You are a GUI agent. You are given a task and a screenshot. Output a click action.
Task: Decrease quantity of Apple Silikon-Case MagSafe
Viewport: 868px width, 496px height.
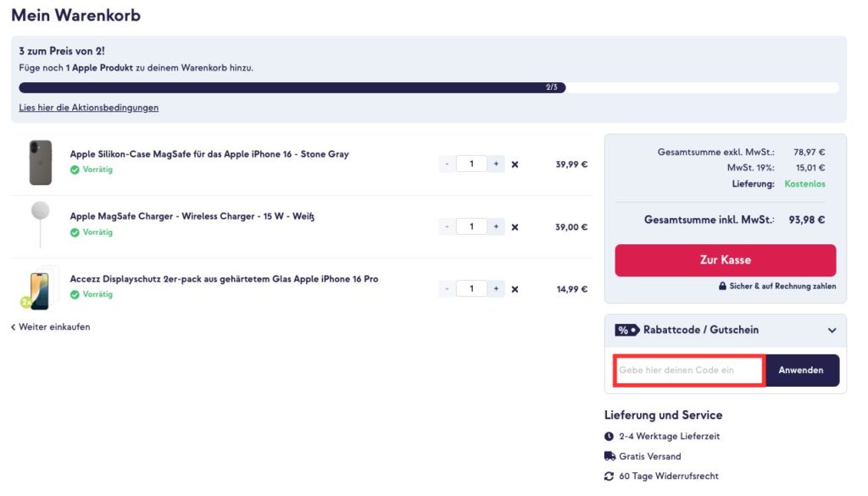pyautogui.click(x=447, y=164)
